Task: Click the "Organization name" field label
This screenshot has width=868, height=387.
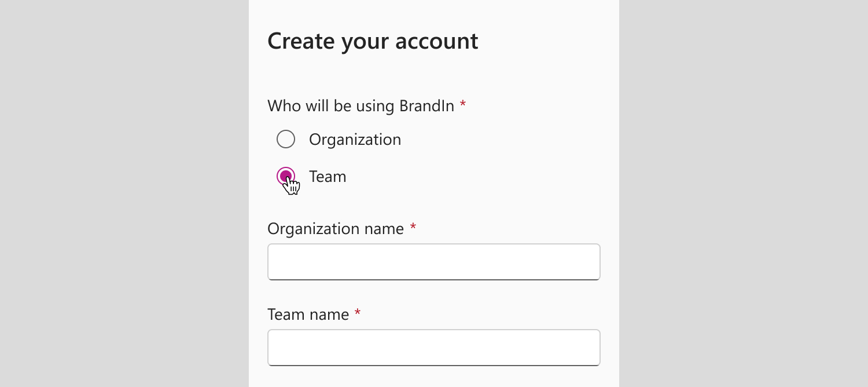Action: [x=336, y=229]
